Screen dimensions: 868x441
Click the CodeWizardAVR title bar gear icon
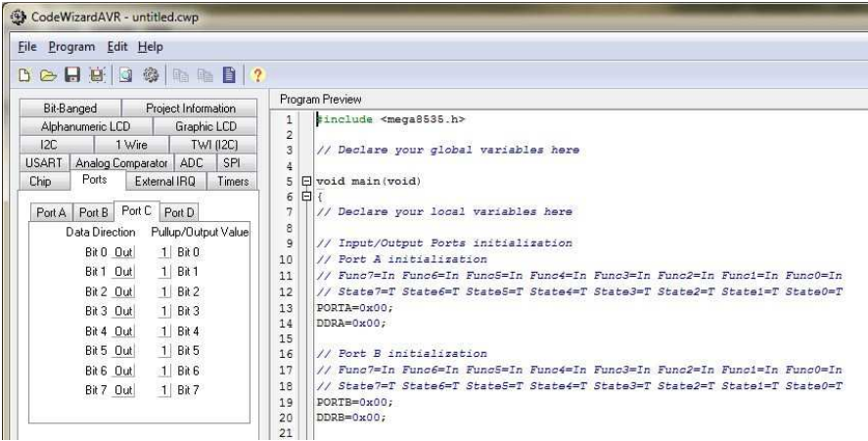pyautogui.click(x=19, y=18)
